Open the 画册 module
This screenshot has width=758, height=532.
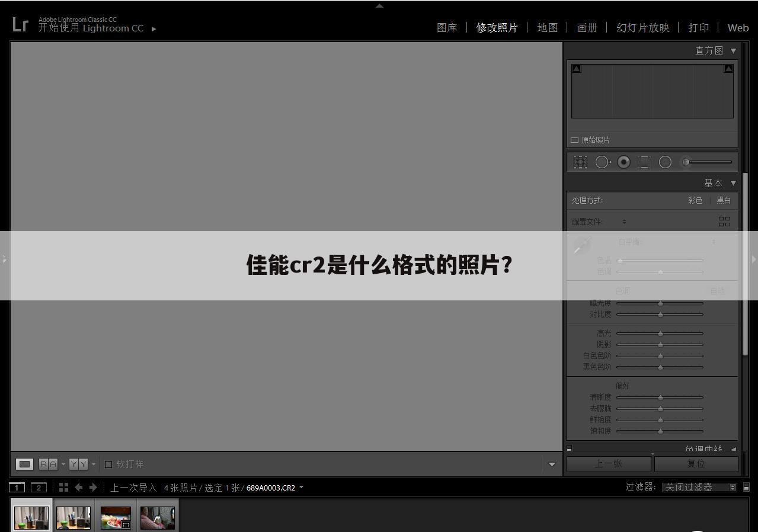587,28
